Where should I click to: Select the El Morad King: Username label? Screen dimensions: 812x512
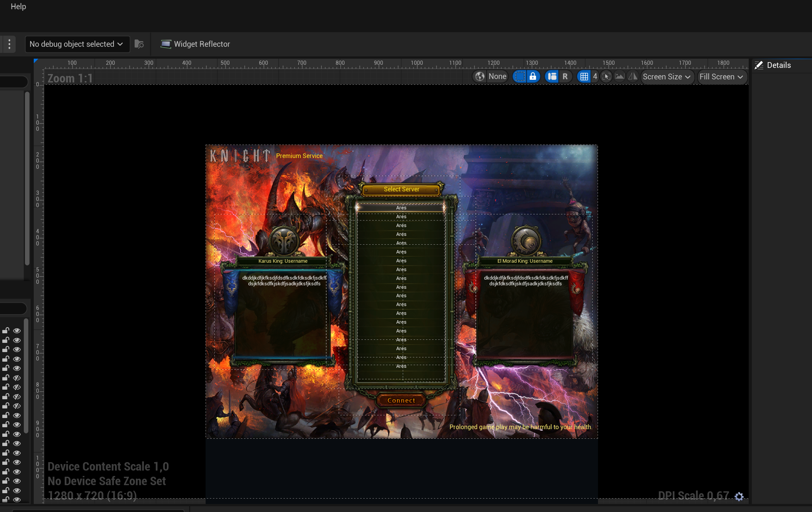[525, 261]
